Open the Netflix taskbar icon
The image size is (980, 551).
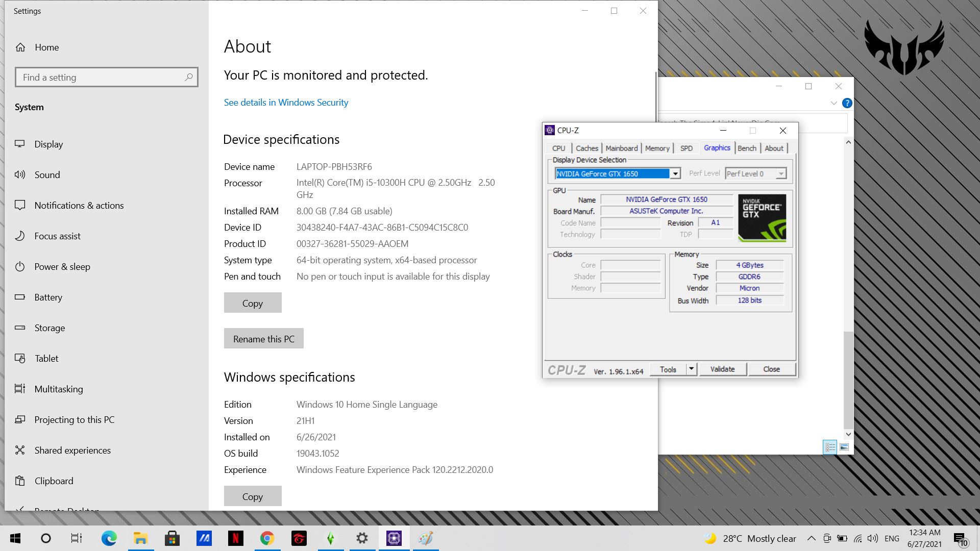tap(235, 538)
